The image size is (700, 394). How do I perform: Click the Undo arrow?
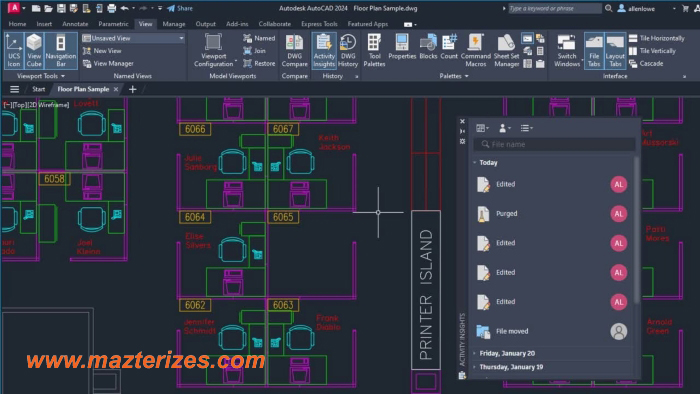pyautogui.click(x=125, y=8)
